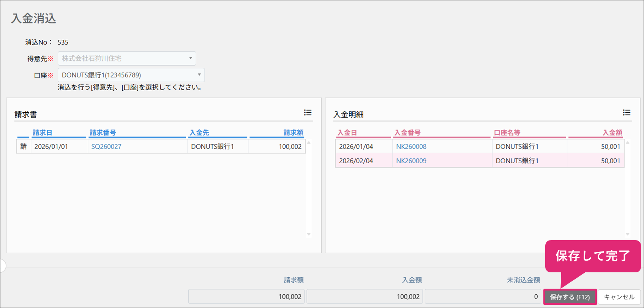Click the 請 marker in invoice row
This screenshot has height=308, width=644.
point(24,146)
